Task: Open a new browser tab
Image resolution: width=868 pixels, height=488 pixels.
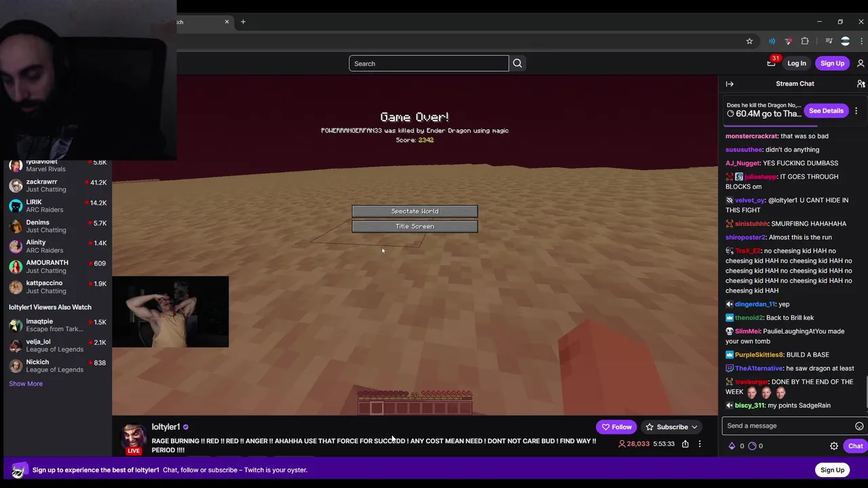Action: coord(243,22)
